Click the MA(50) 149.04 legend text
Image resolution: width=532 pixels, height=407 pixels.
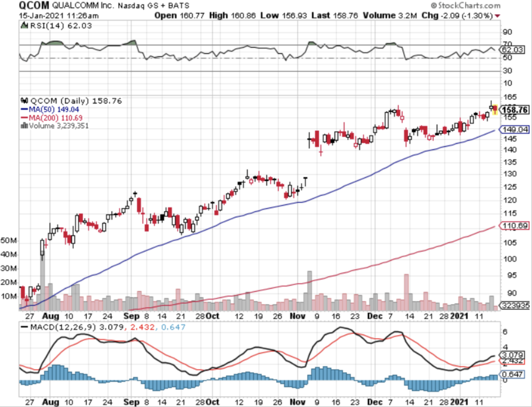[54, 109]
